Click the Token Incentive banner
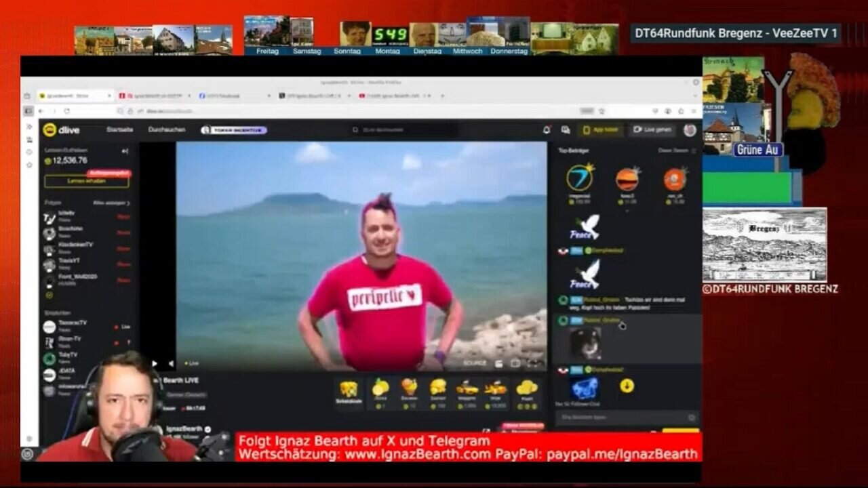Image resolution: width=868 pixels, height=488 pixels. pyautogui.click(x=234, y=129)
